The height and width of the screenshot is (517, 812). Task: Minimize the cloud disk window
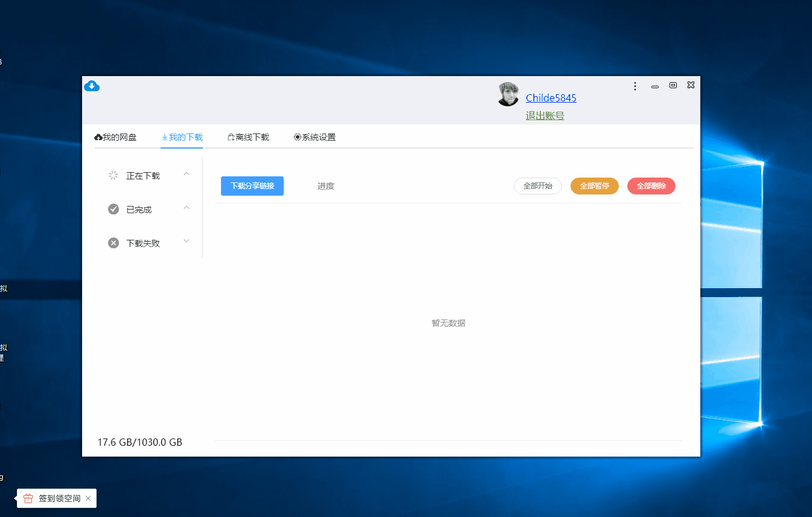coord(655,86)
